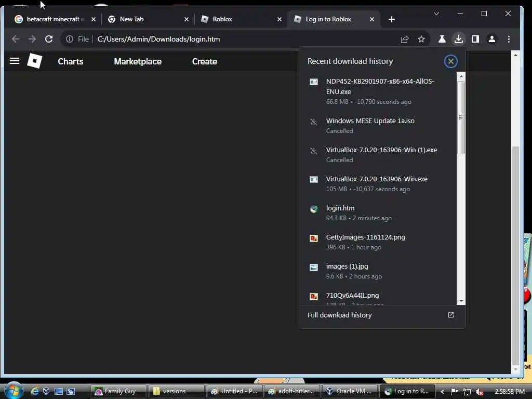Viewport: 532px width, 399px height.
Task: Click the network tray icon
Action: (x=467, y=392)
